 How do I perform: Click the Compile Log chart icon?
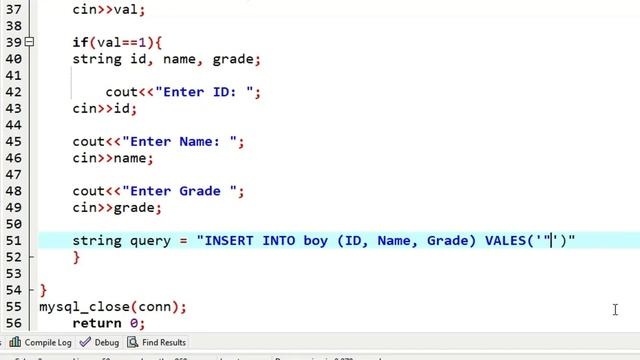[15, 342]
